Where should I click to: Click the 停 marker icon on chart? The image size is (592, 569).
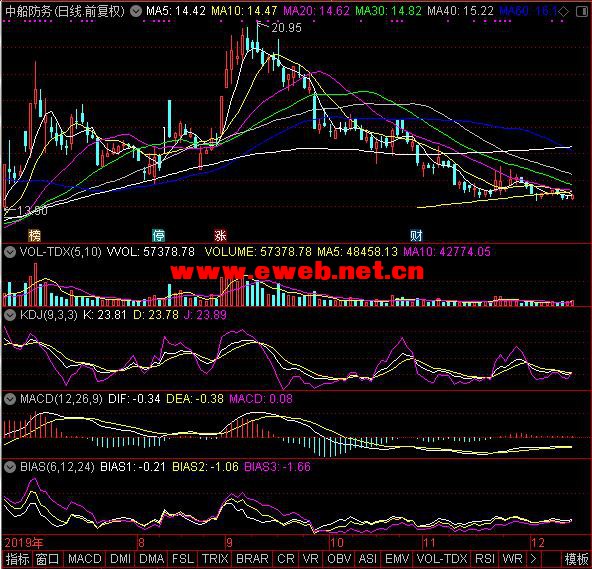[159, 236]
